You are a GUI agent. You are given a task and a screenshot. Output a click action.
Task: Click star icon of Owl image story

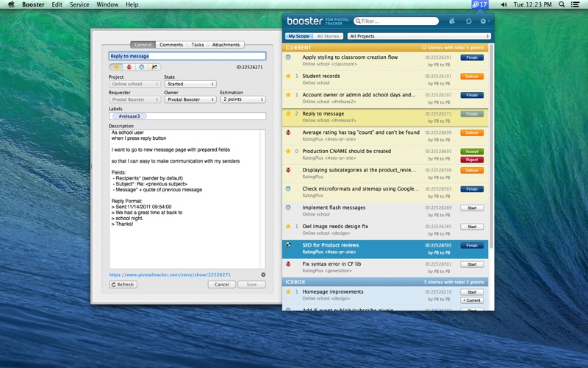click(288, 226)
